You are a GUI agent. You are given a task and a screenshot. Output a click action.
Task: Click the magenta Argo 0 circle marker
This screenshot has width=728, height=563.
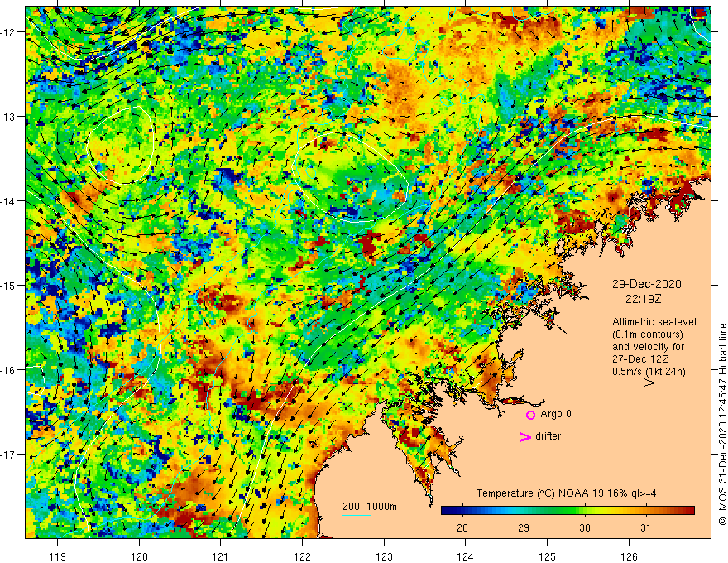(530, 415)
